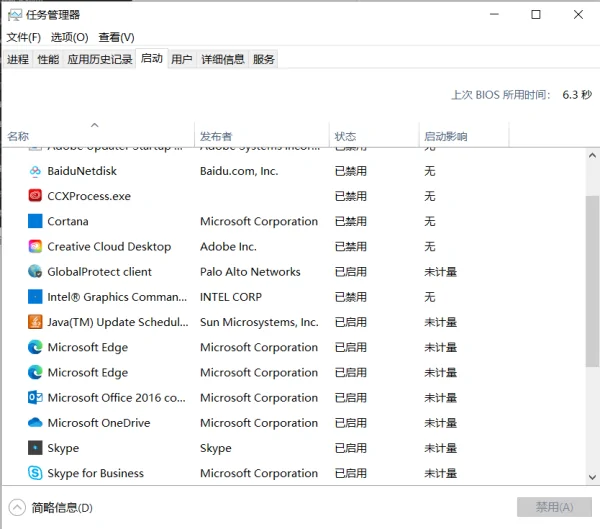This screenshot has height=529, width=600.
Task: Select GlobalProtect client entry
Action: point(99,272)
